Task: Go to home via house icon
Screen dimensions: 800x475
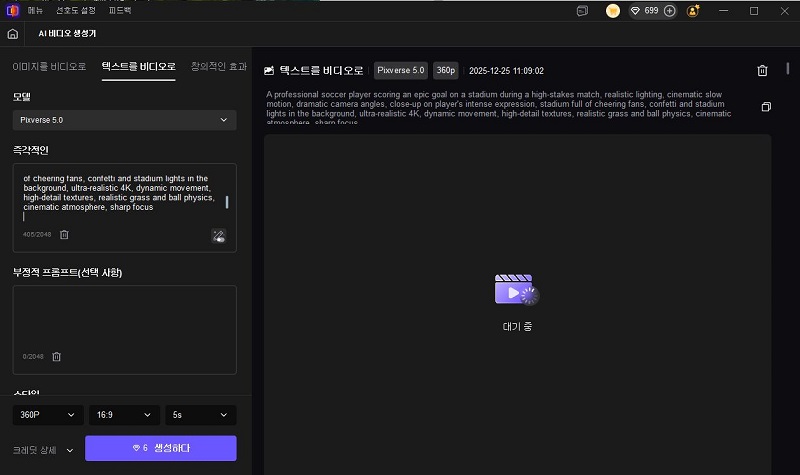Action: 13,34
